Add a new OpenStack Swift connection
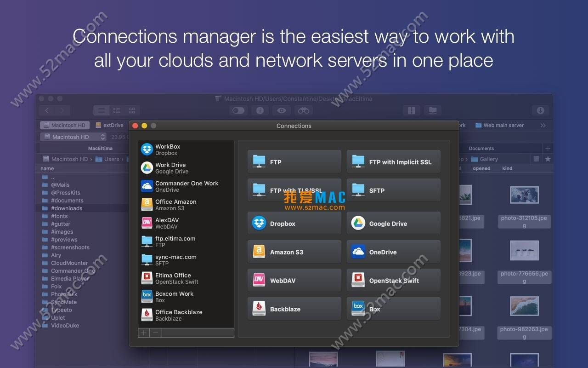 click(x=394, y=280)
